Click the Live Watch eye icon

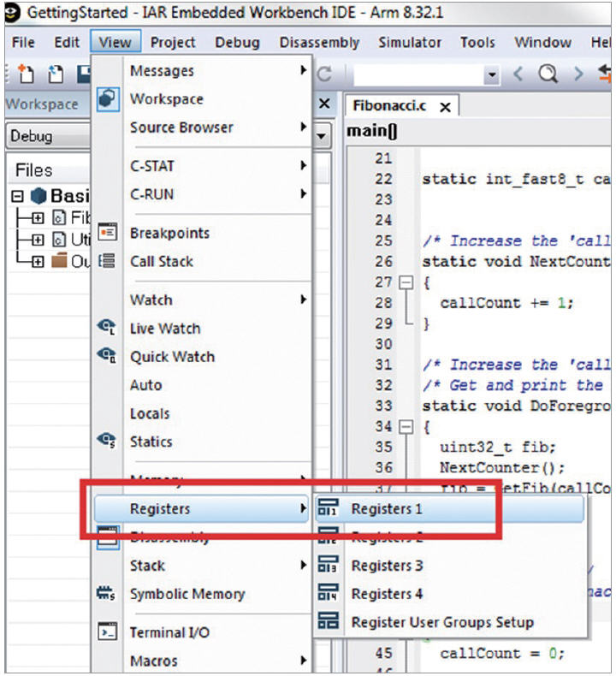tap(108, 329)
